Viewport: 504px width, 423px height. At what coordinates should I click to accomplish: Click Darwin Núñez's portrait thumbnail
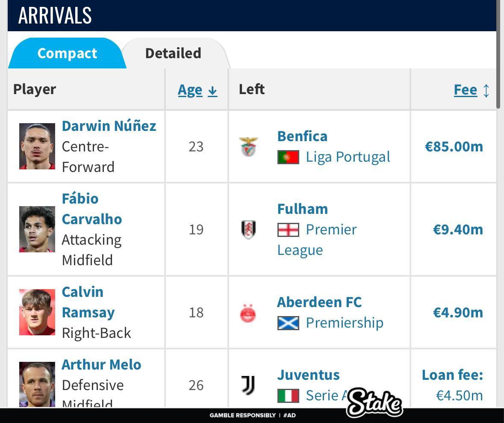[37, 146]
